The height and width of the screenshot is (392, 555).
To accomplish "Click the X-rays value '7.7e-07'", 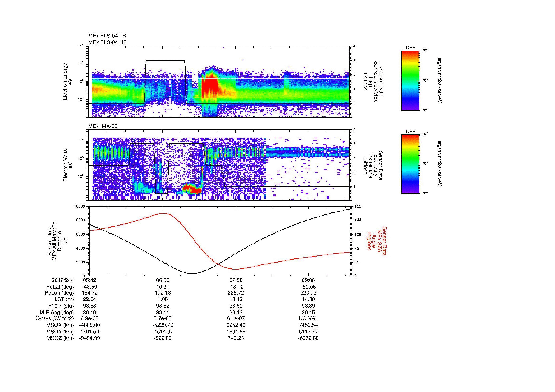I will (x=163, y=318).
